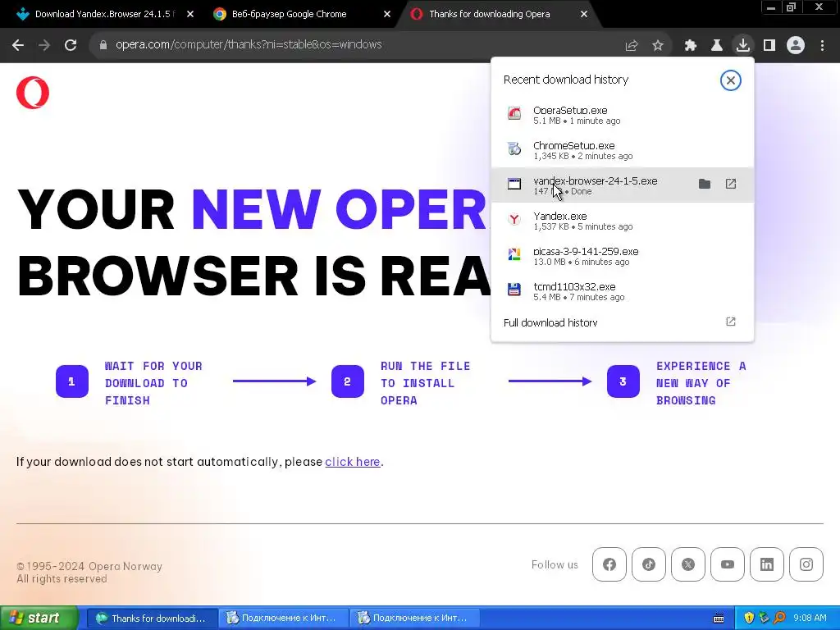
Task: Click the 9:08 AM system clock
Action: click(x=810, y=619)
